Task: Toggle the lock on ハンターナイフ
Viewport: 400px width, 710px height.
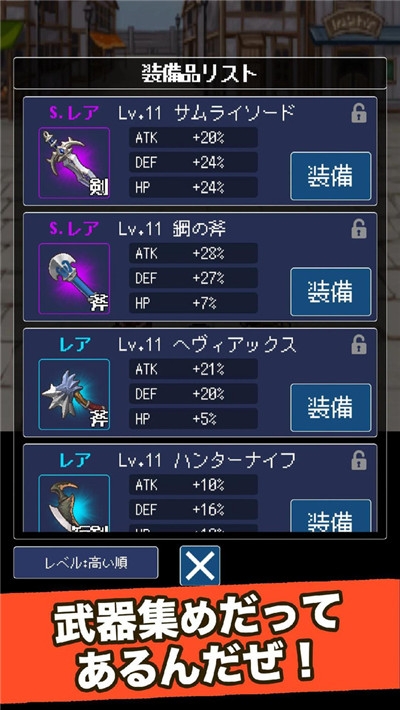Action: tap(359, 461)
